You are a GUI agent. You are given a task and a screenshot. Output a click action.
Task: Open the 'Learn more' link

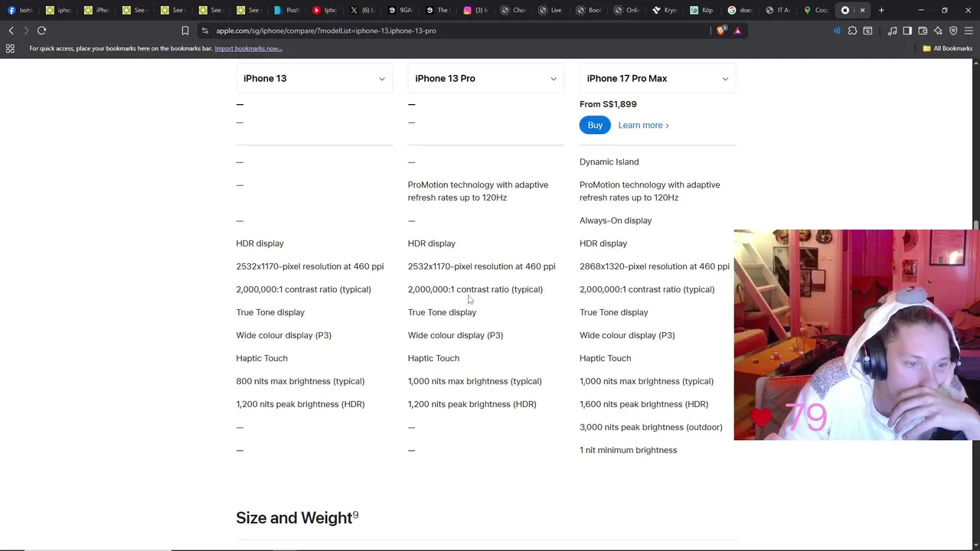coord(643,126)
